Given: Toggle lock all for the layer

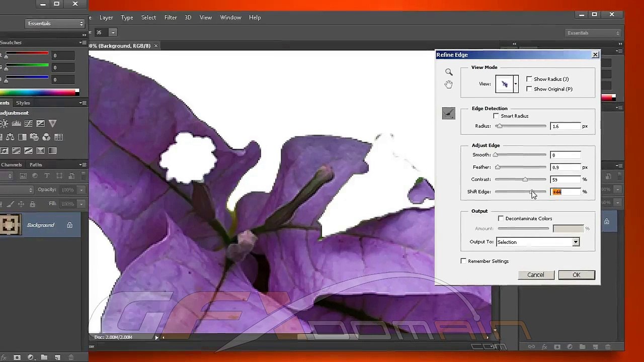Looking at the screenshot, I should [x=32, y=204].
